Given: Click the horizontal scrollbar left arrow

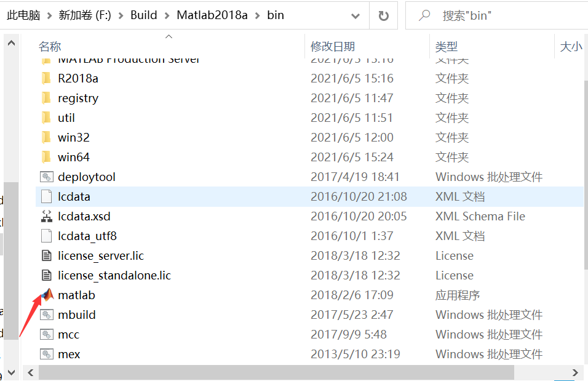Looking at the screenshot, I should coord(31,372).
